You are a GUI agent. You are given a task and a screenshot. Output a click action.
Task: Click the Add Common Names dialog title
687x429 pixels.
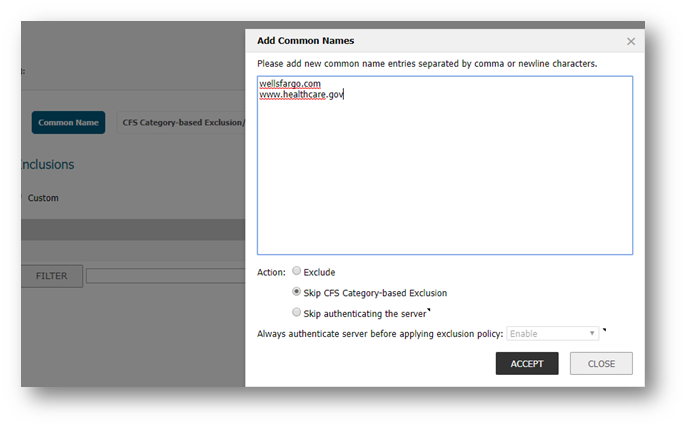[x=305, y=41]
